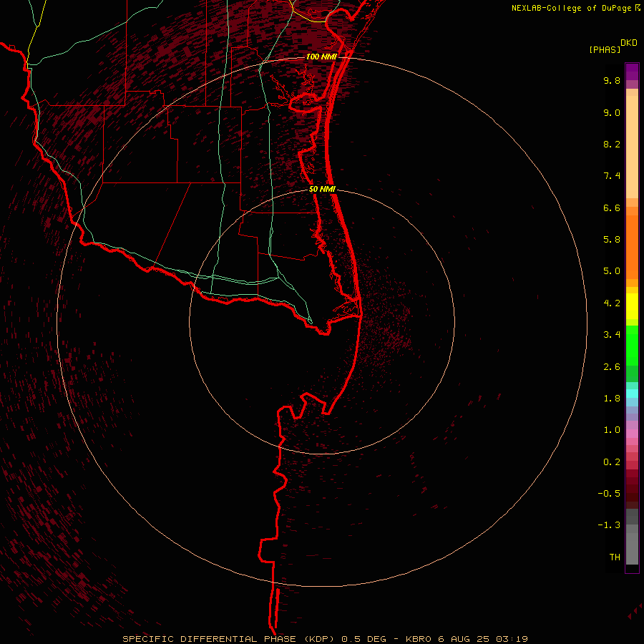Pick the cyan color band beside 1.8

[632, 394]
